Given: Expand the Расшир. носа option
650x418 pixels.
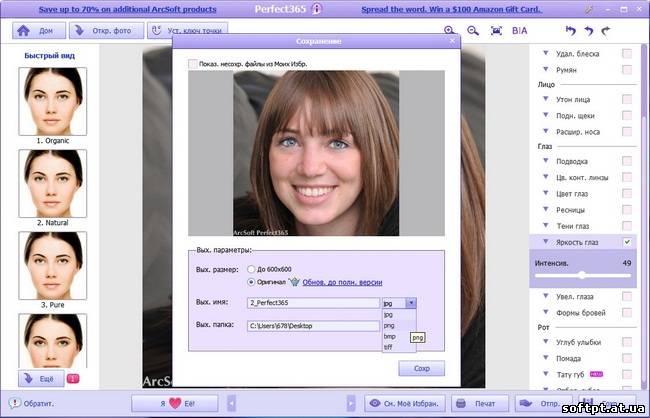Looking at the screenshot, I should [x=546, y=131].
